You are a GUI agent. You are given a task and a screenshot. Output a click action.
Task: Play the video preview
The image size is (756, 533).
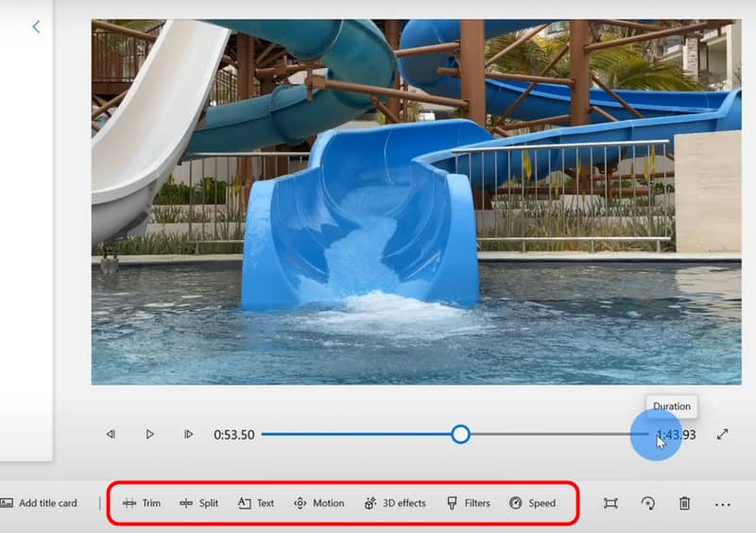click(149, 435)
